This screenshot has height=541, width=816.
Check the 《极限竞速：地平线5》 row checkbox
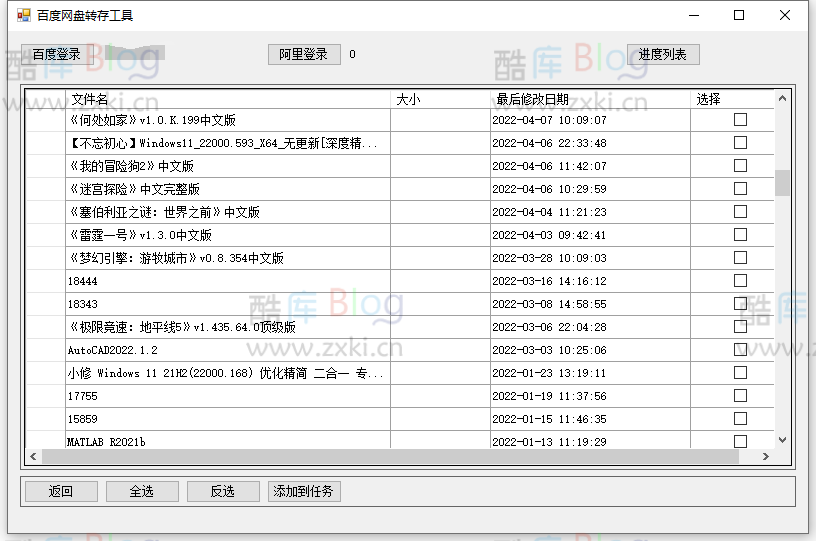pos(740,327)
